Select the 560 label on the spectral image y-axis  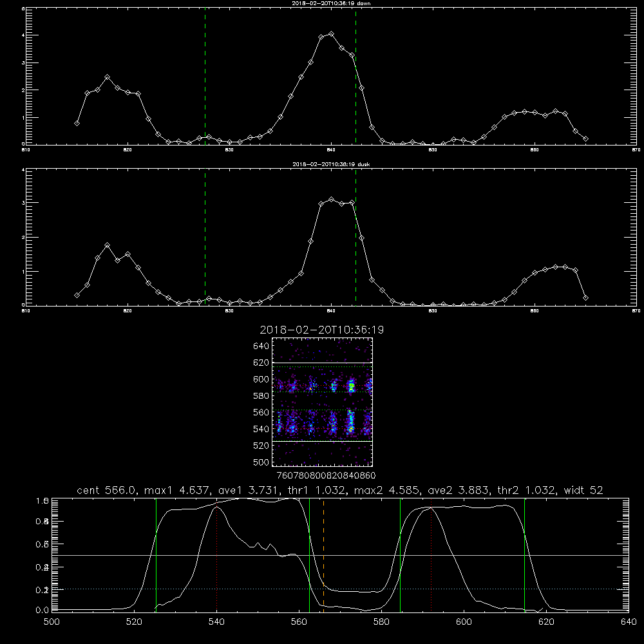click(x=261, y=412)
